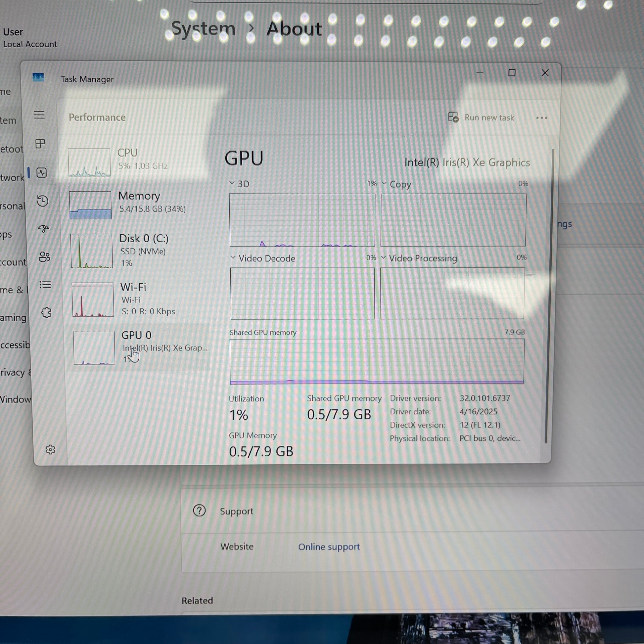This screenshot has height=644, width=644.
Task: Open Startup apps icon in sidebar
Action: point(43,229)
